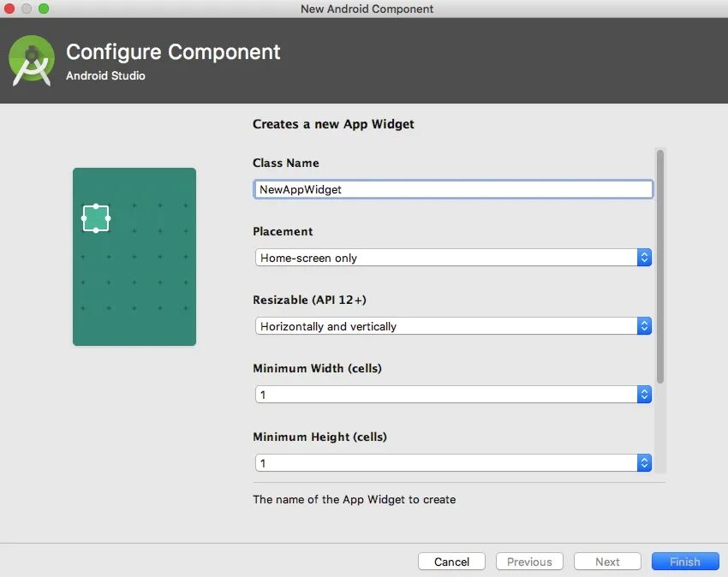Open the Placement dropdown
The width and height of the screenshot is (728, 577).
[453, 258]
